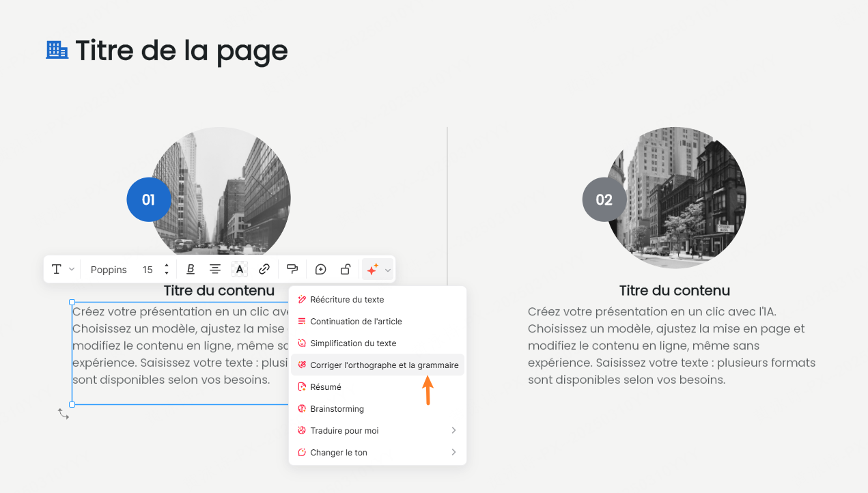Toggle the lock on the text element

tap(346, 270)
